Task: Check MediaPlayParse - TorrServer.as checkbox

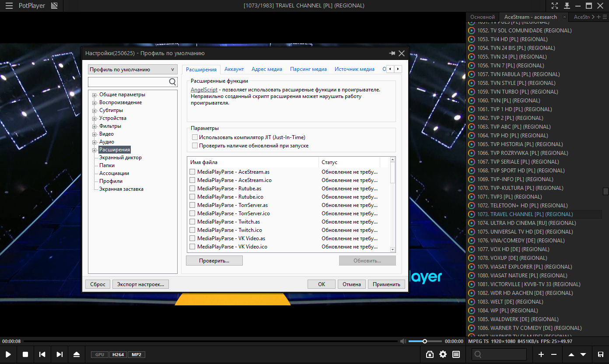Action: [192, 205]
